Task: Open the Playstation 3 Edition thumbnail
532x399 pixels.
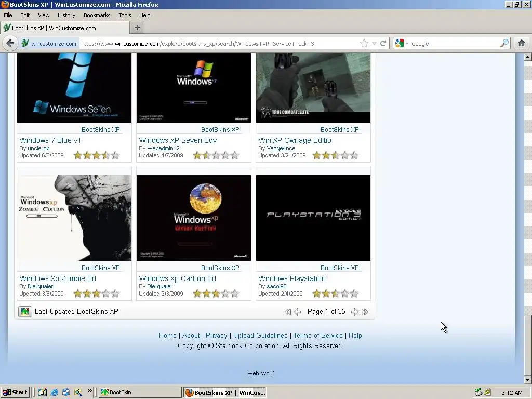Action: [313, 218]
